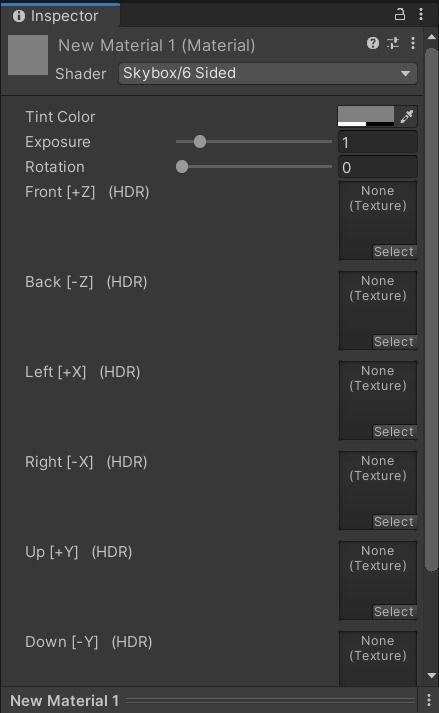Open the New Material 1 preview menu
The image size is (439, 713).
428,700
